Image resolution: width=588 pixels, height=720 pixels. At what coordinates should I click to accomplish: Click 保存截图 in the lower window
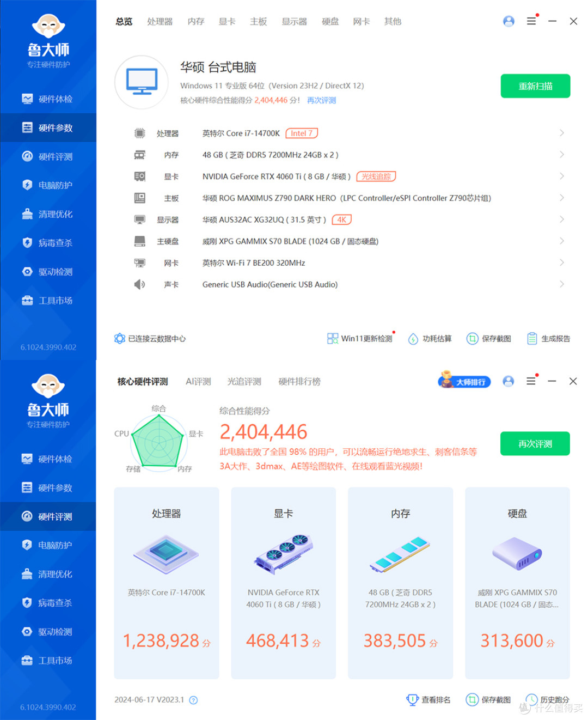coord(488,700)
